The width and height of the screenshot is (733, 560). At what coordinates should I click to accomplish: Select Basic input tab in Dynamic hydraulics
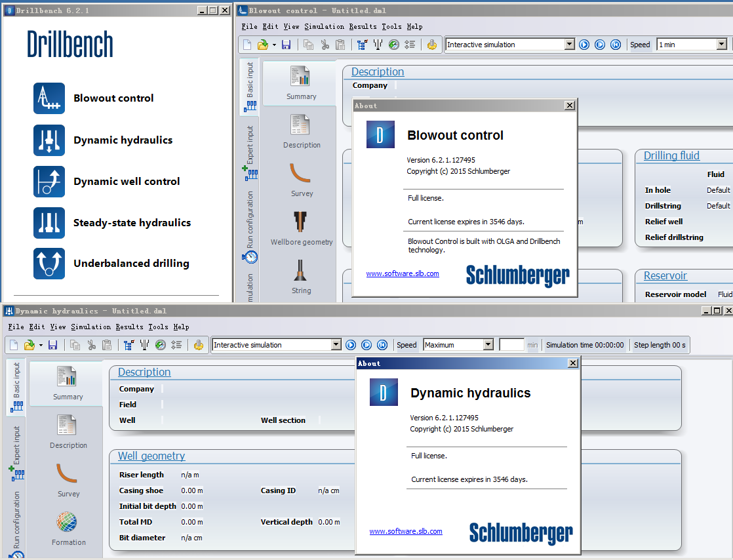[17, 388]
